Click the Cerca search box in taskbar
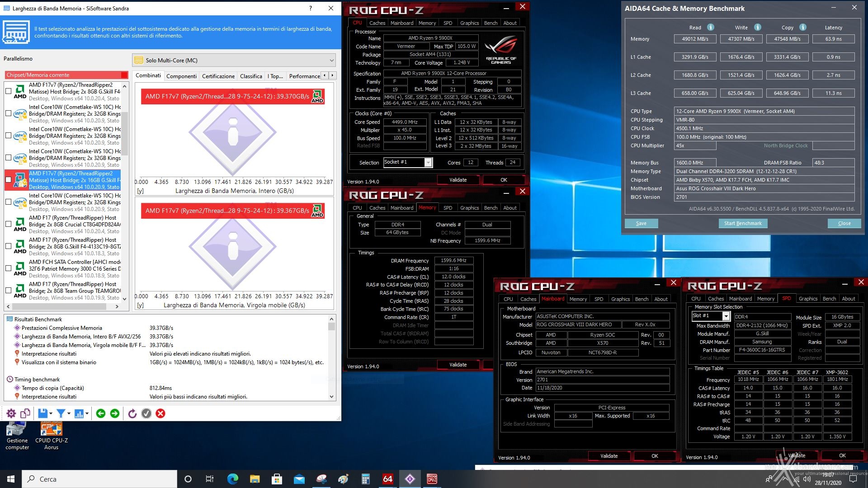868x488 pixels. pos(99,479)
